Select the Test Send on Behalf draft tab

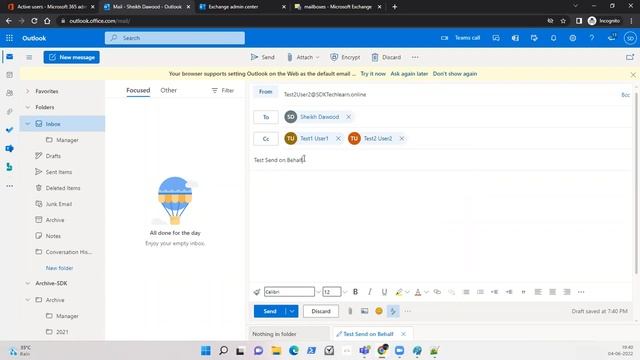tap(368, 334)
